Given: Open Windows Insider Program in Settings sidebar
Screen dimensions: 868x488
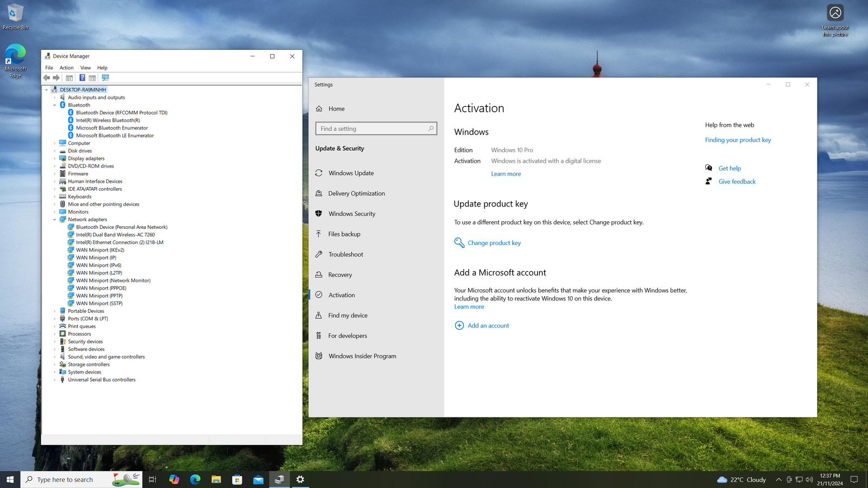Looking at the screenshot, I should (362, 356).
